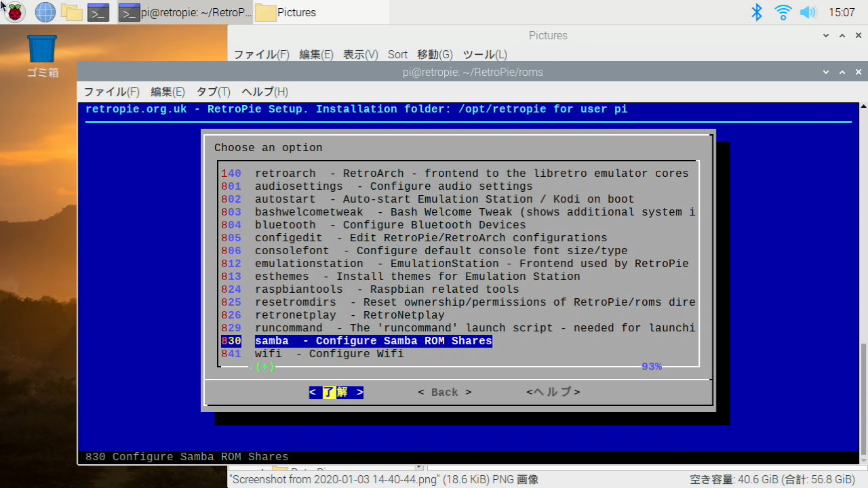Open the terminal's 編集(E) menu

(x=167, y=91)
